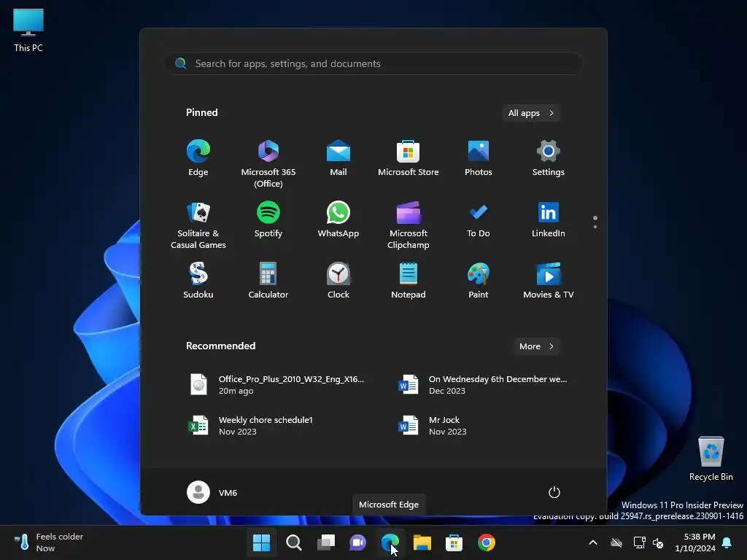The width and height of the screenshot is (747, 560).
Task: Launch Movies & TV
Action: click(x=549, y=281)
